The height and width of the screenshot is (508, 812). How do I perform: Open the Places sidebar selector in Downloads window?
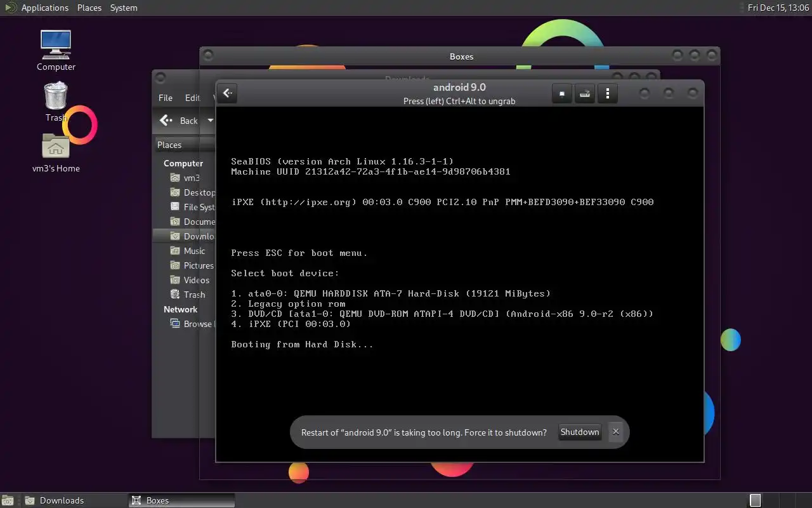184,145
